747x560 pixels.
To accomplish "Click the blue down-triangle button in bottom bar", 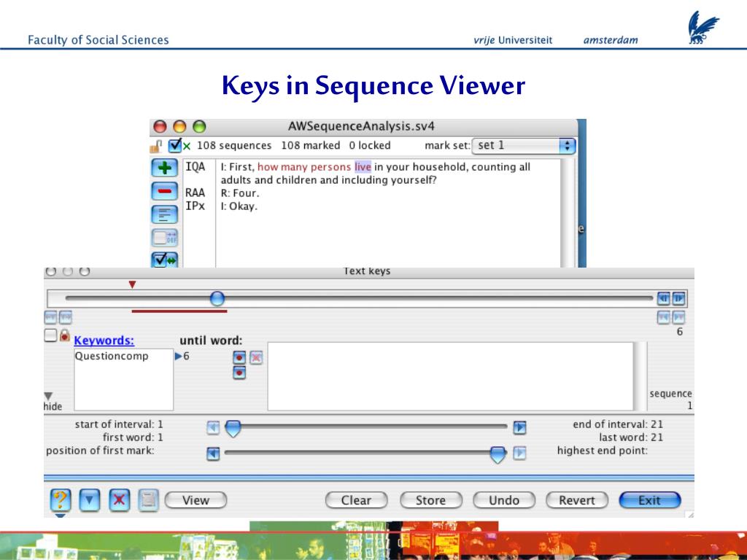I will click(x=90, y=500).
